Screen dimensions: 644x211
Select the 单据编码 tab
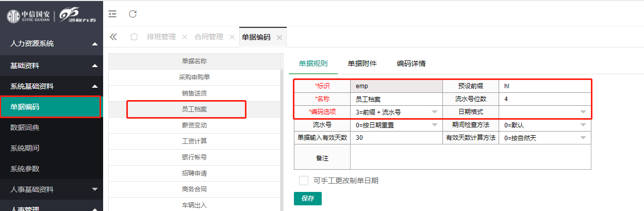pos(256,37)
